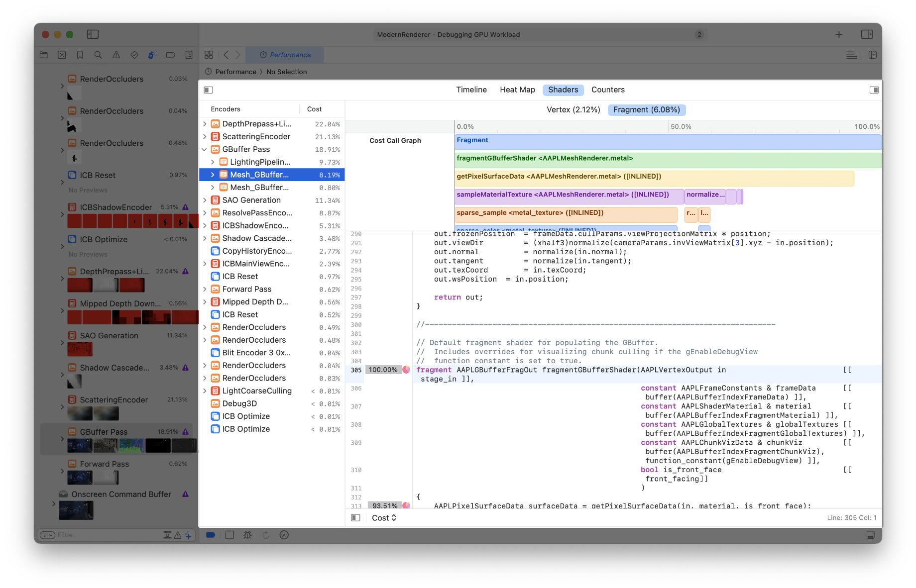Open the related items grid icon
Image resolution: width=916 pixels, height=588 pixels.
click(209, 55)
